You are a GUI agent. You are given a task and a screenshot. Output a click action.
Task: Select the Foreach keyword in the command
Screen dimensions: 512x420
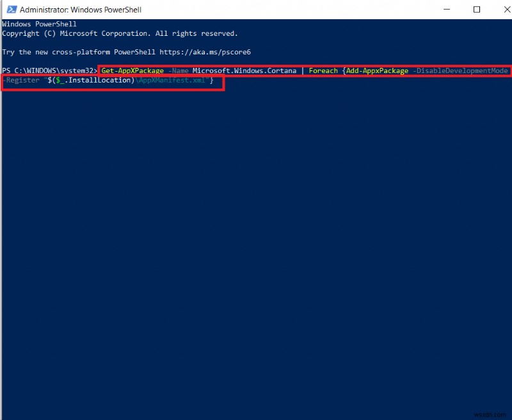pyautogui.click(x=323, y=70)
